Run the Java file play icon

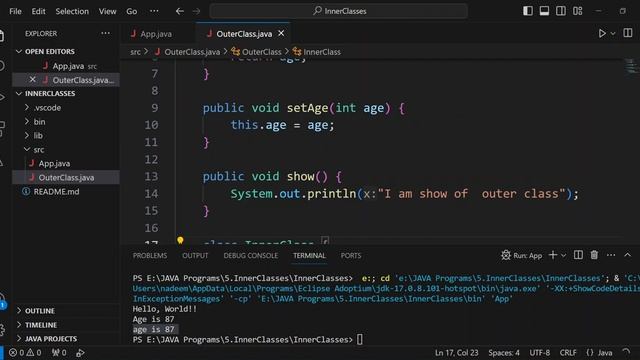[x=602, y=33]
